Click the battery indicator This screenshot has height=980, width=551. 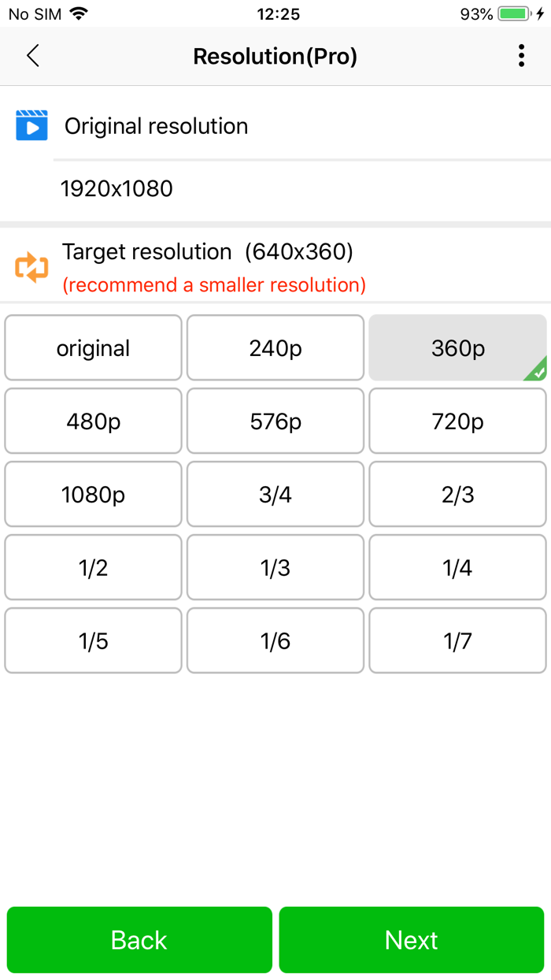[x=516, y=13]
